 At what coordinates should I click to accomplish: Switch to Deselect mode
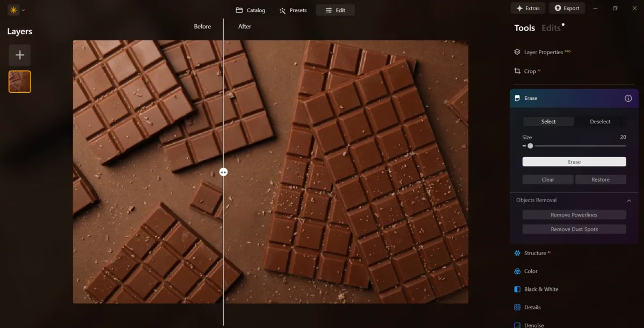(x=600, y=121)
